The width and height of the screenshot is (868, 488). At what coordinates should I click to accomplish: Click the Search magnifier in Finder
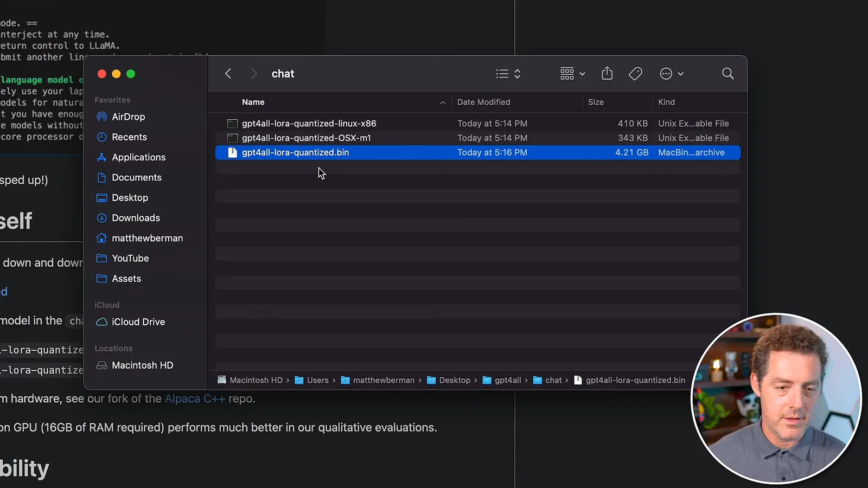(728, 74)
